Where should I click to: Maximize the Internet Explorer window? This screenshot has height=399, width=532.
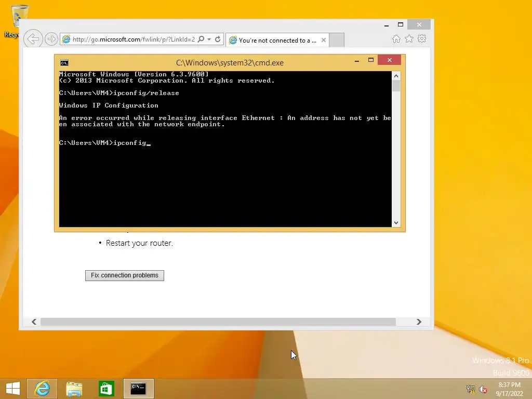(x=401, y=25)
